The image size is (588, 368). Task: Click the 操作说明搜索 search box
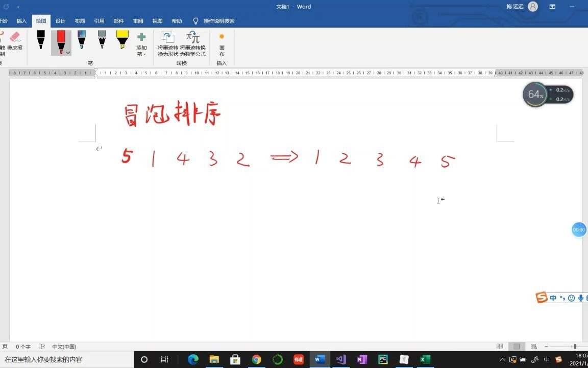[219, 21]
